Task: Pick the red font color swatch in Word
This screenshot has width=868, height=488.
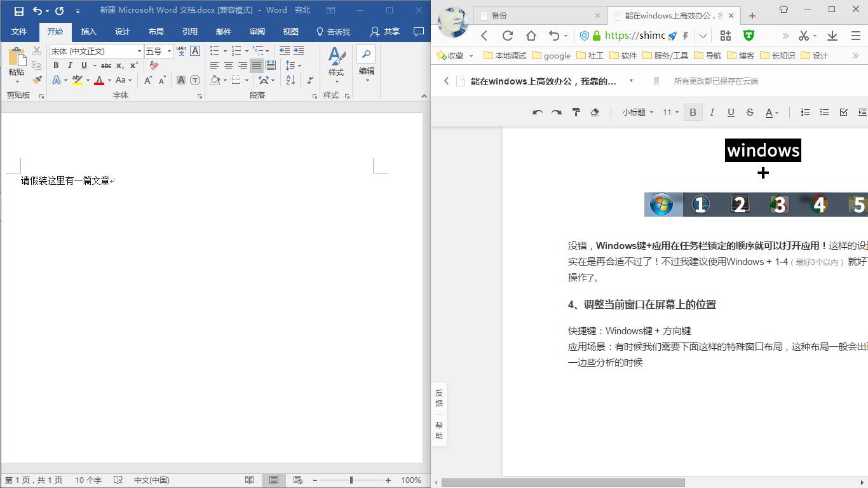Action: [x=99, y=80]
